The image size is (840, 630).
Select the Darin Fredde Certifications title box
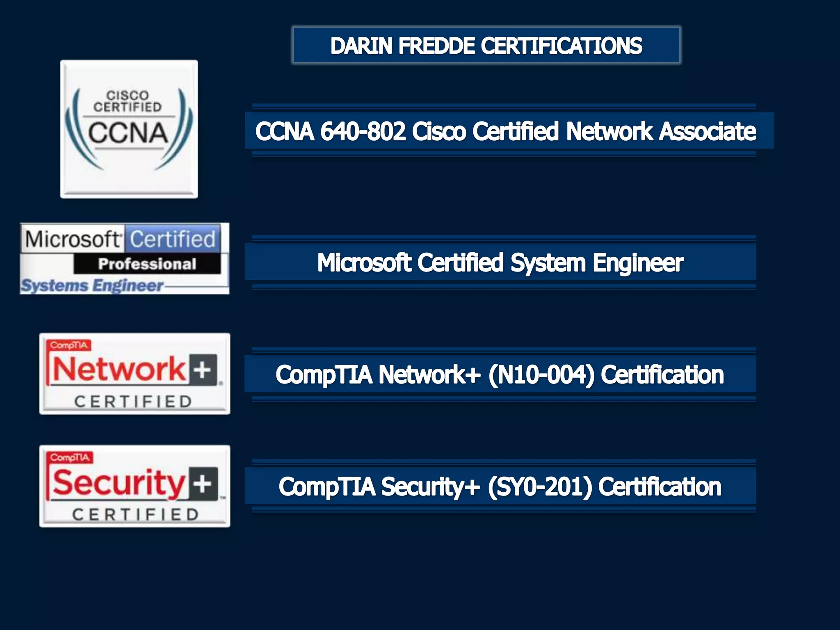point(486,45)
